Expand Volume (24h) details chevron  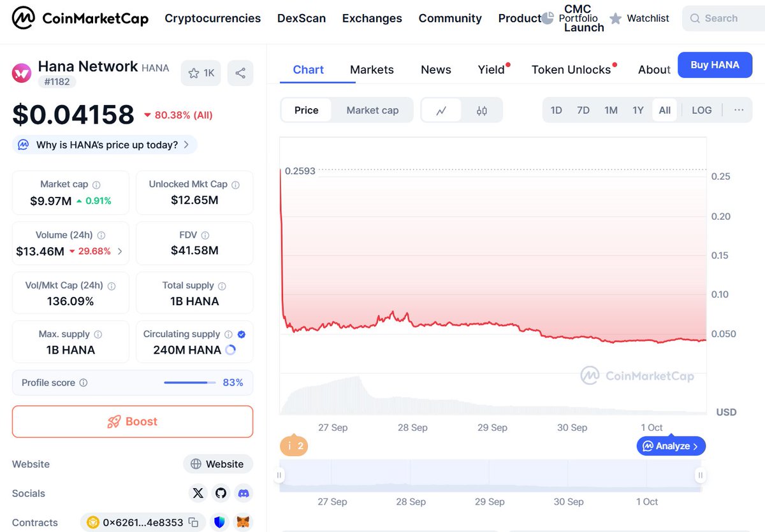(x=120, y=252)
